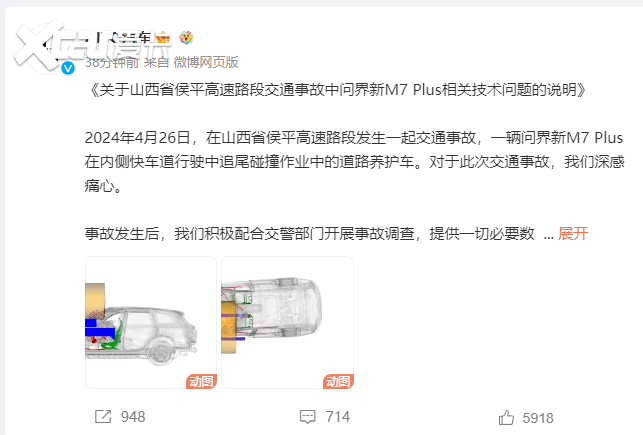Click the crown membership icon beside the username
This screenshot has width=643, height=435.
pyautogui.click(x=163, y=38)
